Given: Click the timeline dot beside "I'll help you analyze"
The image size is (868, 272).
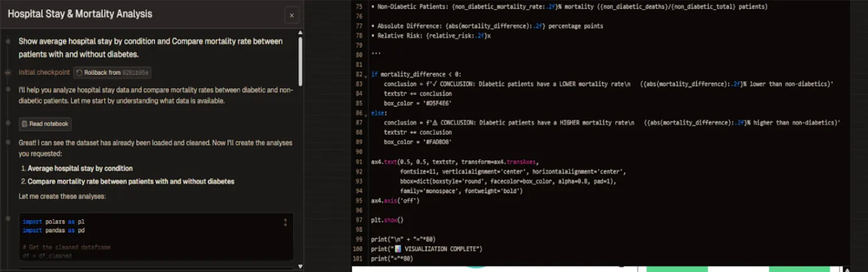Looking at the screenshot, I should click(x=8, y=90).
